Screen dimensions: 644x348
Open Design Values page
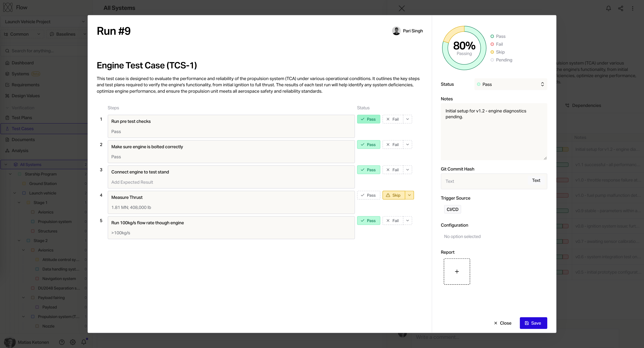25,96
